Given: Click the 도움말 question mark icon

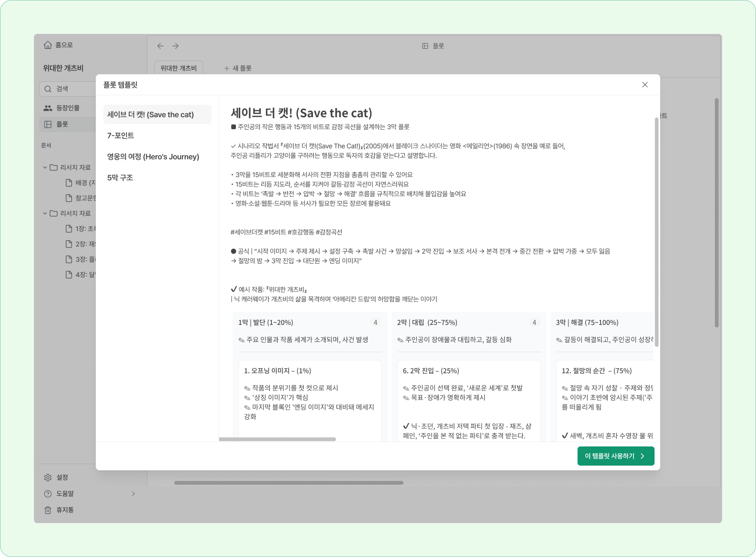Looking at the screenshot, I should tap(48, 494).
